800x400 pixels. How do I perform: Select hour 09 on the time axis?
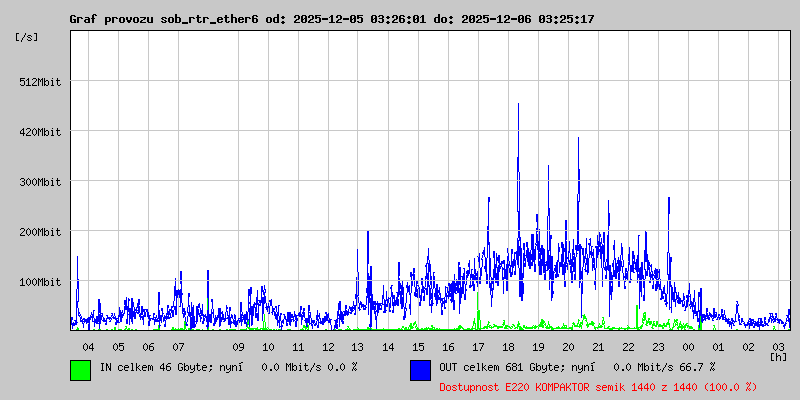(x=238, y=346)
